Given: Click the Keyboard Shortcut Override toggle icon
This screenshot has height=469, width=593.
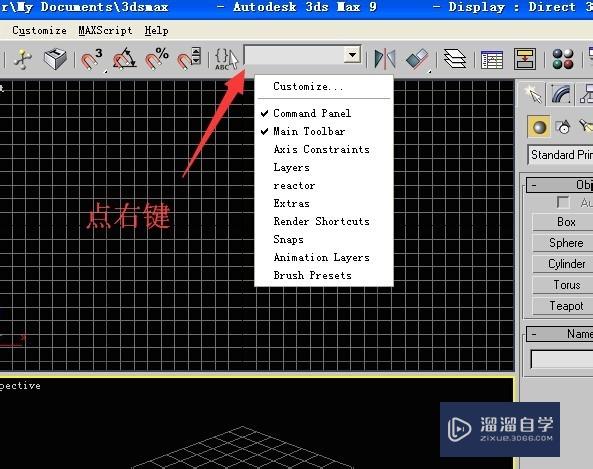Looking at the screenshot, I should click(x=55, y=59).
